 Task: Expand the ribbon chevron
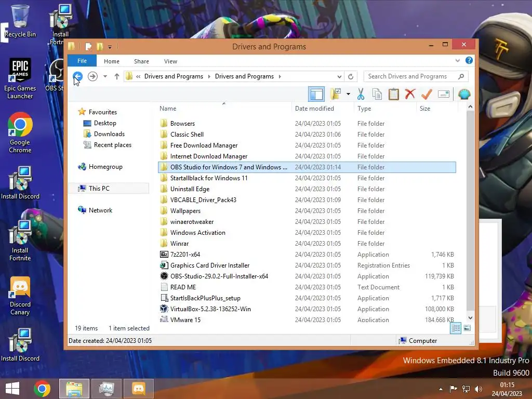click(457, 61)
